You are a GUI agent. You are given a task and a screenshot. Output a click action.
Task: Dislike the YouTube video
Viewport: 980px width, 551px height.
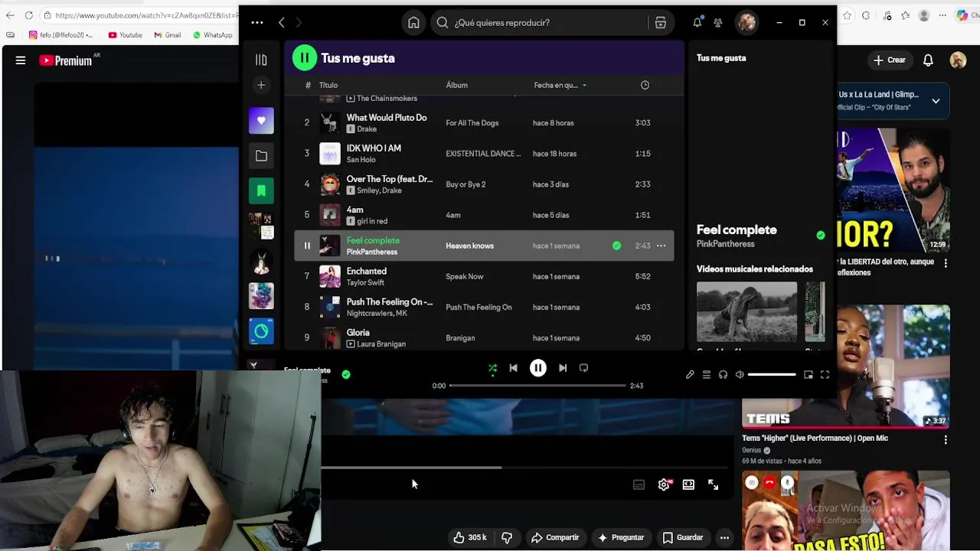[x=507, y=538]
